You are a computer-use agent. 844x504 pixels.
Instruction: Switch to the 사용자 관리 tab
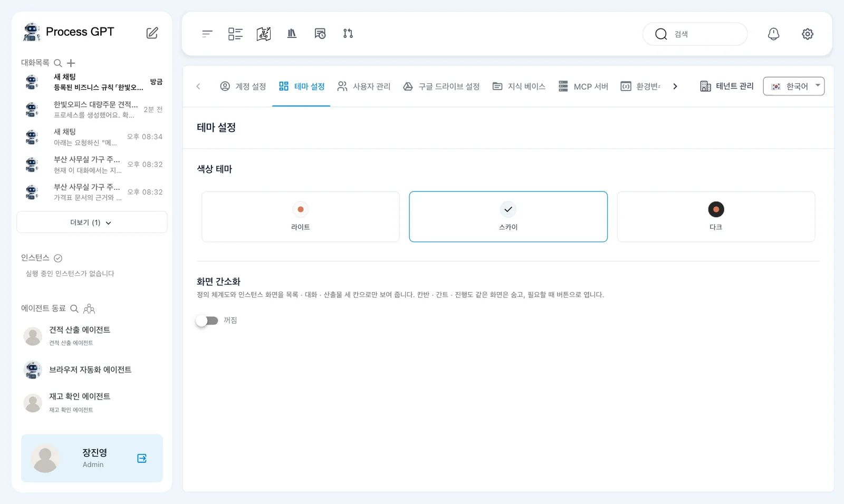pos(364,86)
